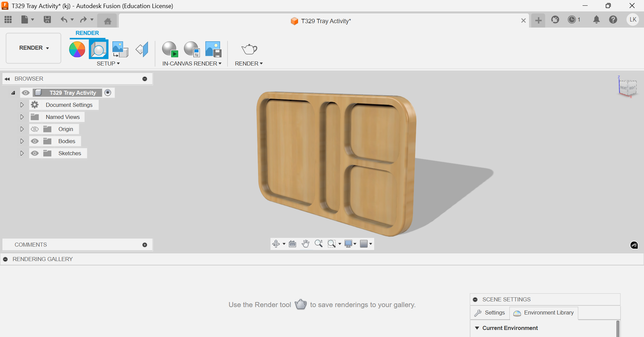The width and height of the screenshot is (644, 337).
Task: Show the Origin folder with eye icon
Action: pyautogui.click(x=35, y=129)
